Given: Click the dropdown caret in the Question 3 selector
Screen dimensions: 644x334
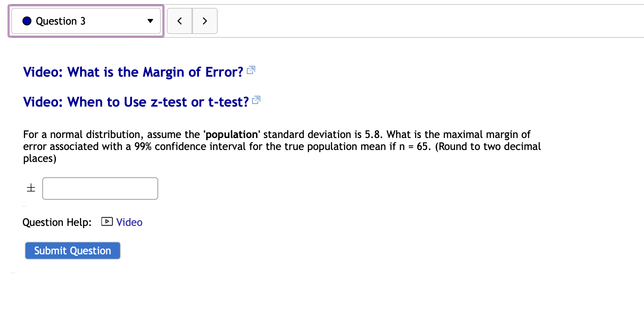Looking at the screenshot, I should pos(150,21).
